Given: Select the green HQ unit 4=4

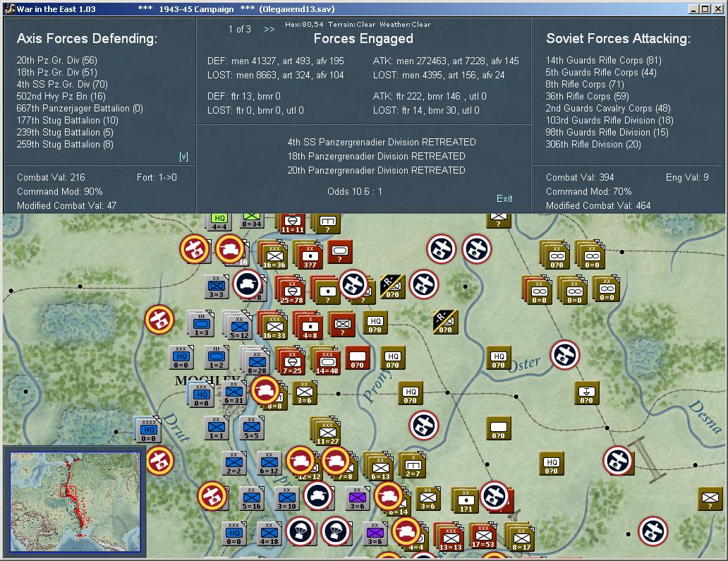Looking at the screenshot, I should (219, 222).
